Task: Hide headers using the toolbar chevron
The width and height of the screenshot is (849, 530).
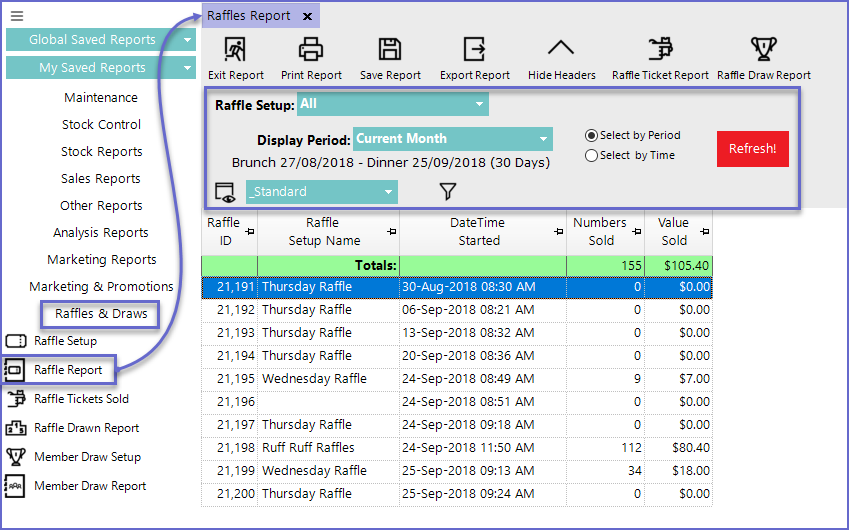Action: coord(561,50)
